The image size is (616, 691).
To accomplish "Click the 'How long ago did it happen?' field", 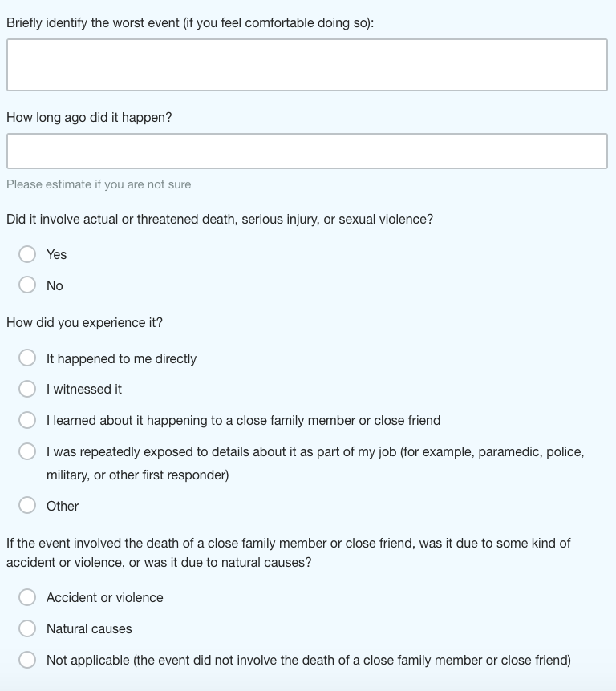I will [x=308, y=151].
